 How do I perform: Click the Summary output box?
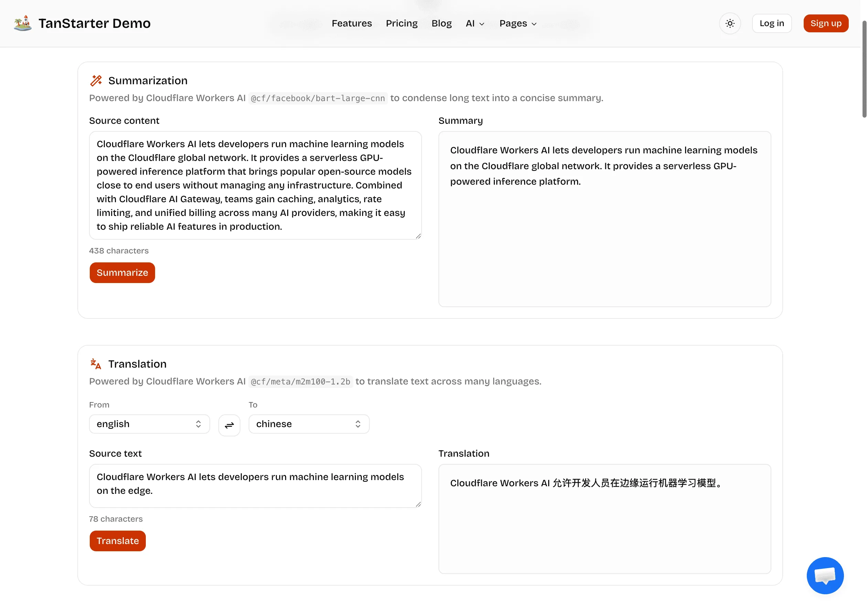coord(605,219)
